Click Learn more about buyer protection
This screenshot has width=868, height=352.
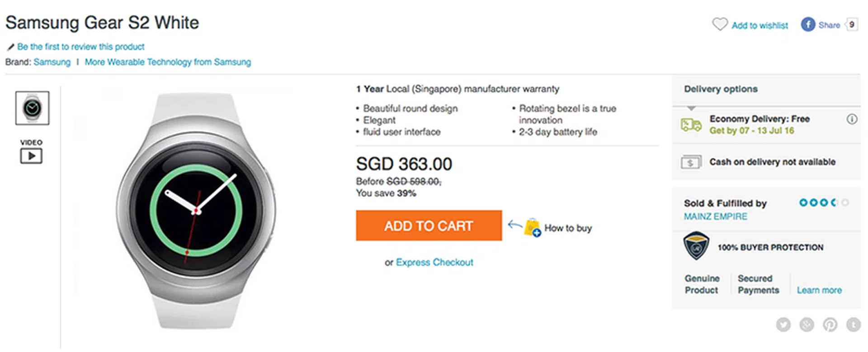coord(819,291)
